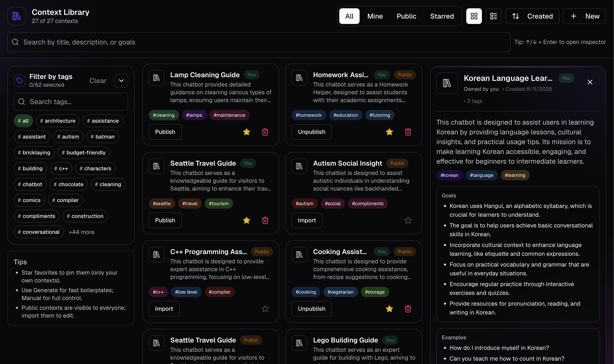Toggle the 'architecture' tag filter chip
614x364 pixels.
pos(58,121)
